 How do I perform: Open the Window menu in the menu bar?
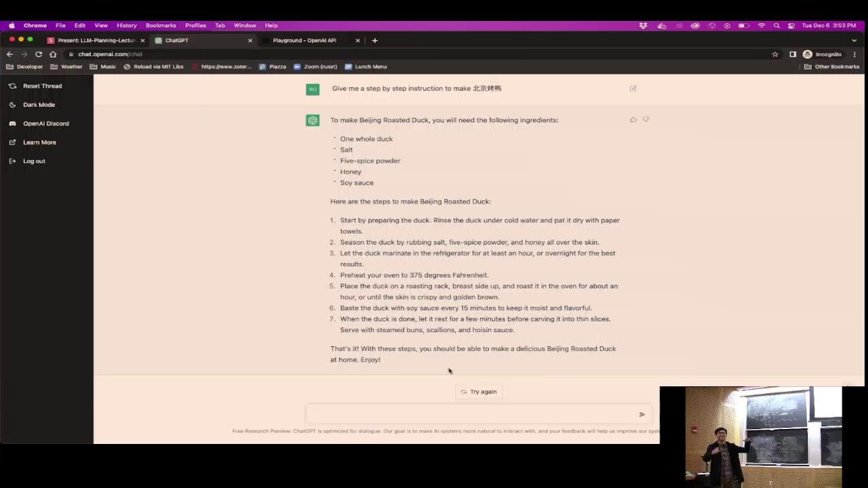coord(245,25)
